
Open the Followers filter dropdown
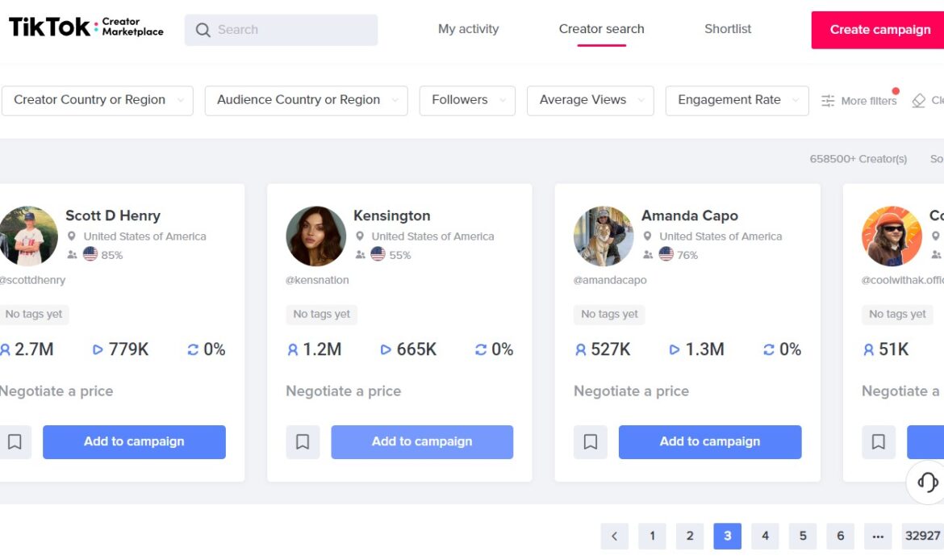(x=467, y=100)
